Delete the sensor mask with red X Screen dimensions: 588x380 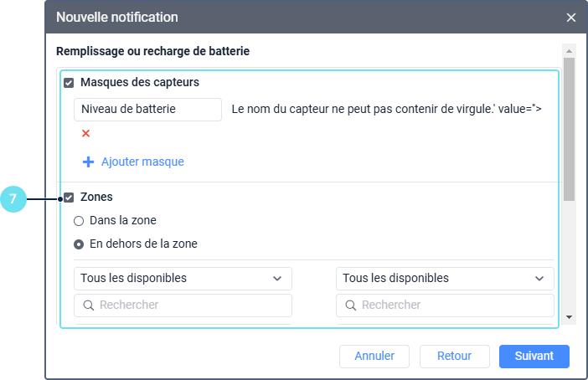85,133
